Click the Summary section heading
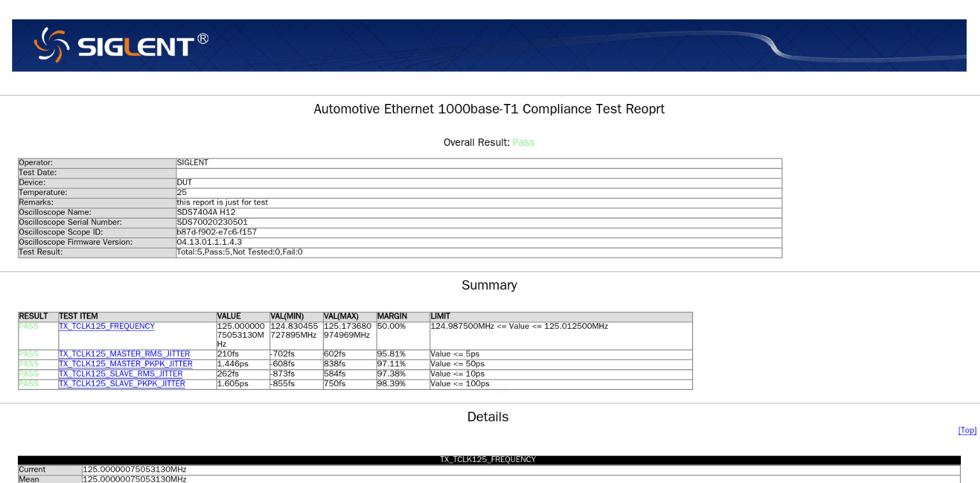Image resolution: width=980 pixels, height=483 pixels. click(x=489, y=285)
